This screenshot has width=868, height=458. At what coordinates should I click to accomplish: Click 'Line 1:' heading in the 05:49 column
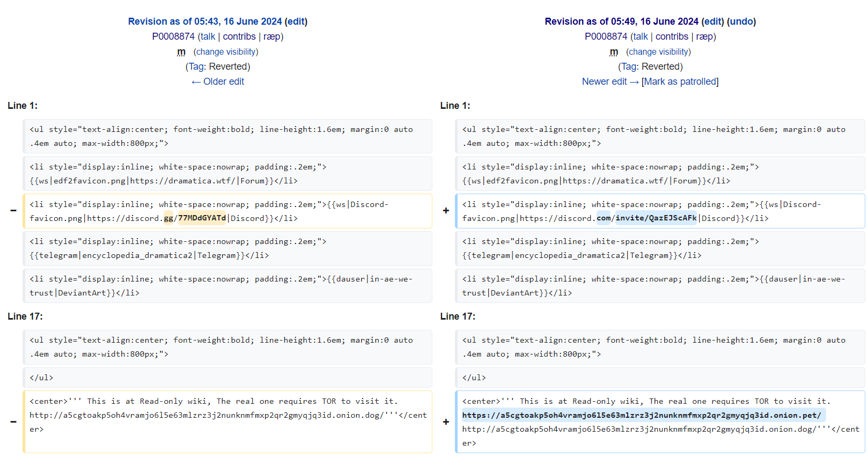click(x=455, y=106)
